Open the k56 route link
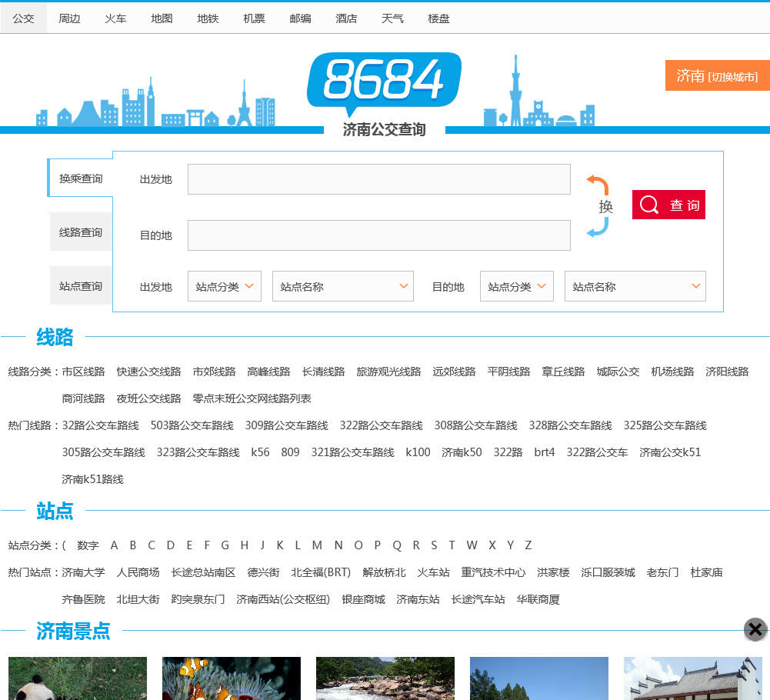Viewport: 770px width, 700px height. pyautogui.click(x=260, y=452)
